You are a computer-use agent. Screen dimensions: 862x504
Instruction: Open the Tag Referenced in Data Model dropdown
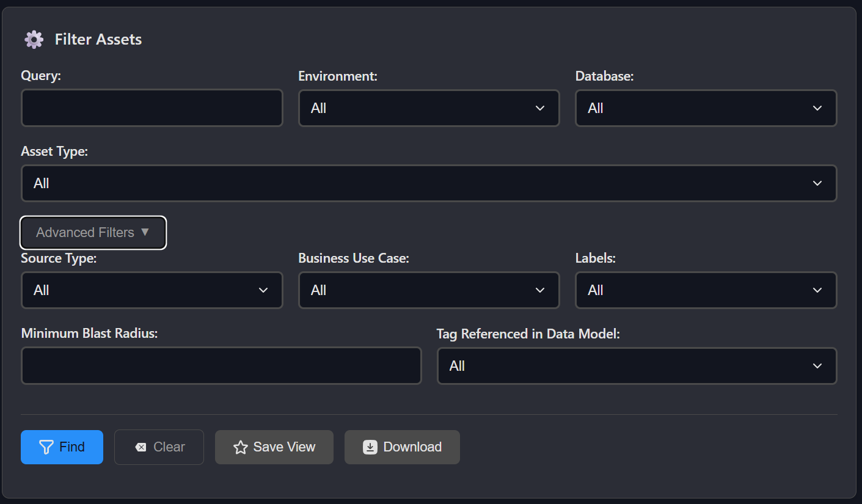click(637, 365)
